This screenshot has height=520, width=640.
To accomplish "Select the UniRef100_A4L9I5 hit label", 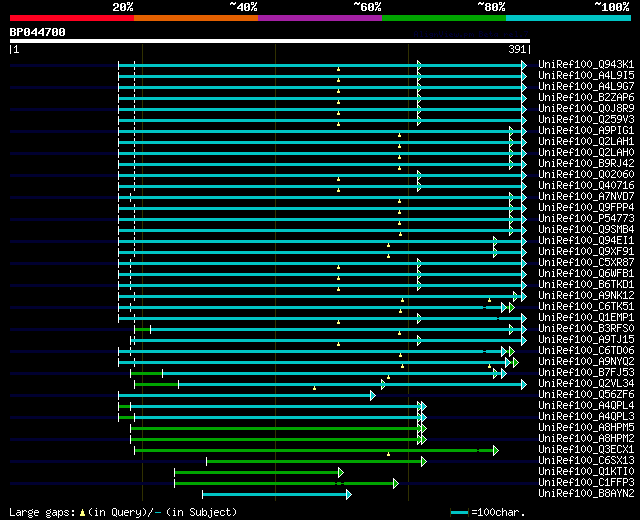I will point(586,75).
